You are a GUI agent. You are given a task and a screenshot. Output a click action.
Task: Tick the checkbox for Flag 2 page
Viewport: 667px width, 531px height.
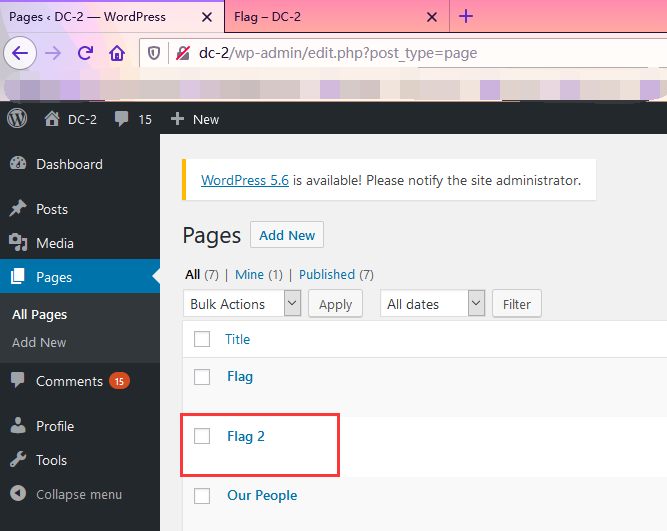pos(202,436)
